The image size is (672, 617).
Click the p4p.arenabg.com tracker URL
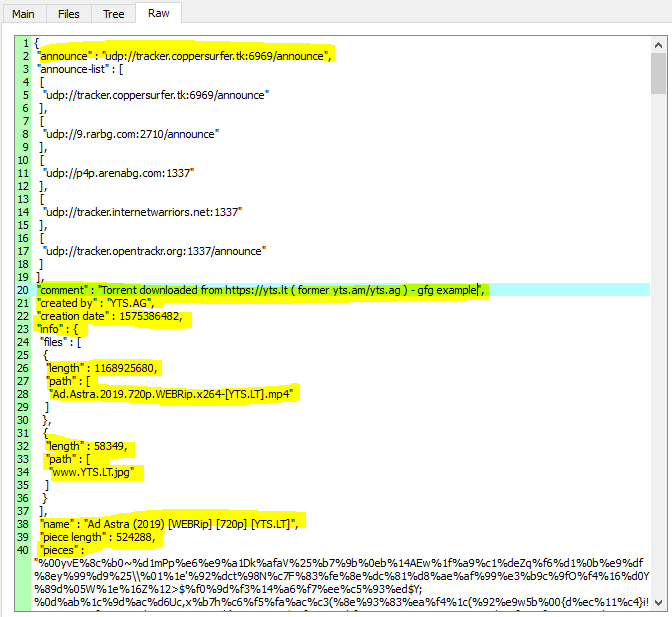(x=118, y=173)
